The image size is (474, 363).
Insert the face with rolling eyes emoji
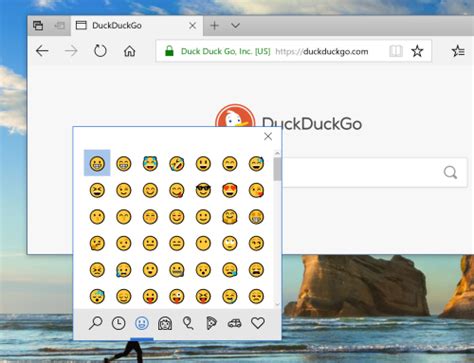(230, 243)
